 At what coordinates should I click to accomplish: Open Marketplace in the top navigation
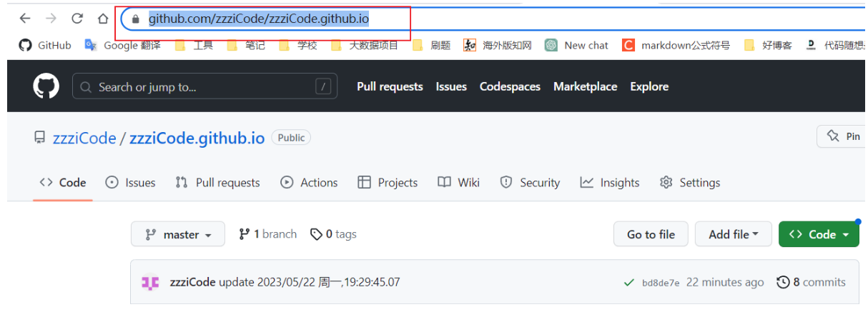(585, 86)
